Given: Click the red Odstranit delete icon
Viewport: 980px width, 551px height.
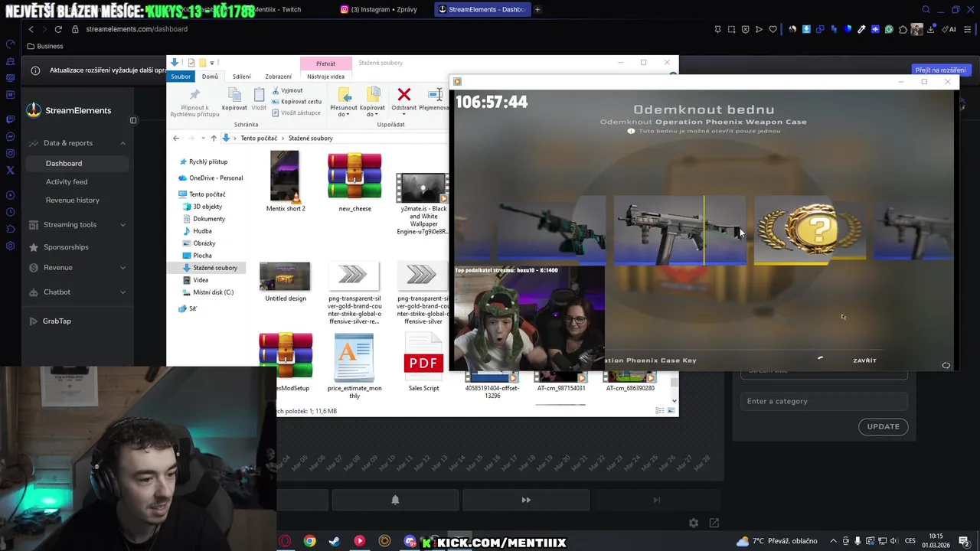Looking at the screenshot, I should point(403,95).
